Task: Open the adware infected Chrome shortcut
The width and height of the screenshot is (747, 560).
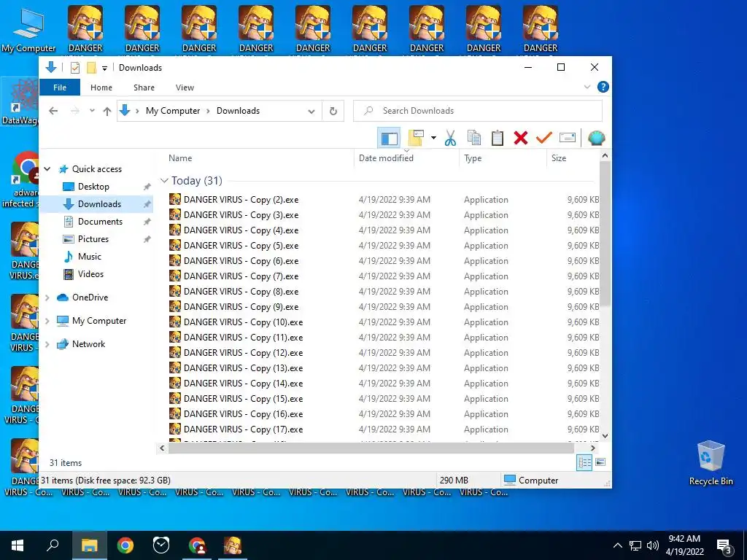Action: 20,180
